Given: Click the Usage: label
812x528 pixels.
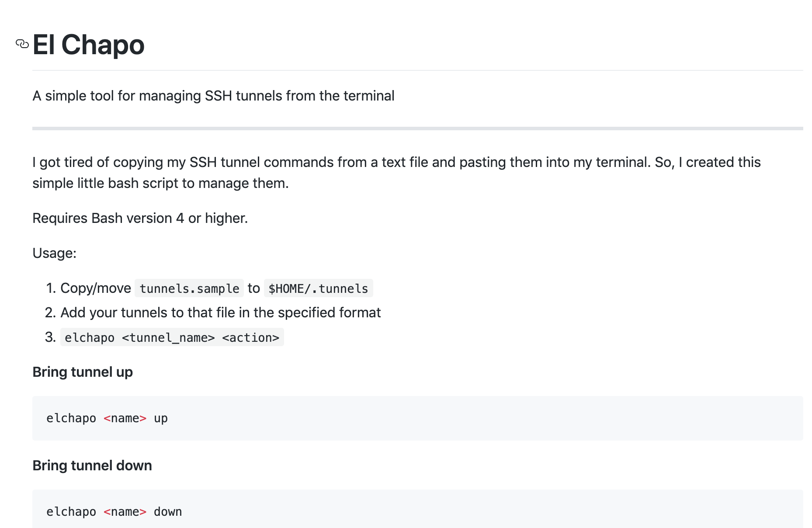Looking at the screenshot, I should [x=55, y=253].
